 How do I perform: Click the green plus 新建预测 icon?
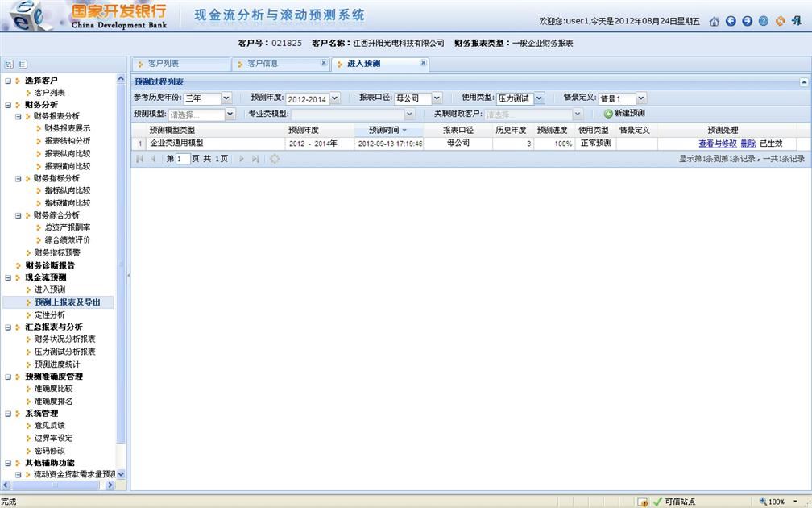[608, 114]
